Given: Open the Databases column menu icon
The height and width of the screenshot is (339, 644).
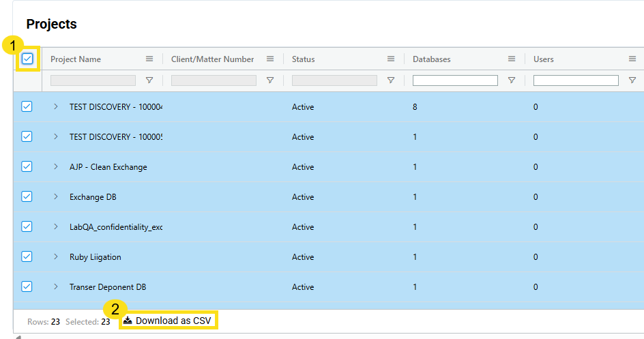Looking at the screenshot, I should [x=512, y=59].
